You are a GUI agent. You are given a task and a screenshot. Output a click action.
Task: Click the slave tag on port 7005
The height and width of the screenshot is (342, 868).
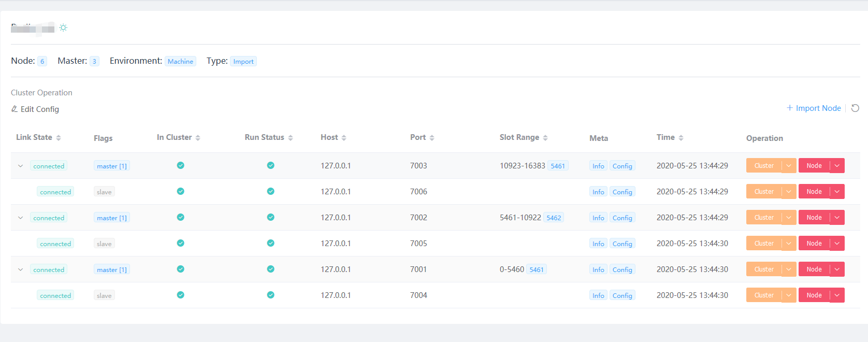104,244
